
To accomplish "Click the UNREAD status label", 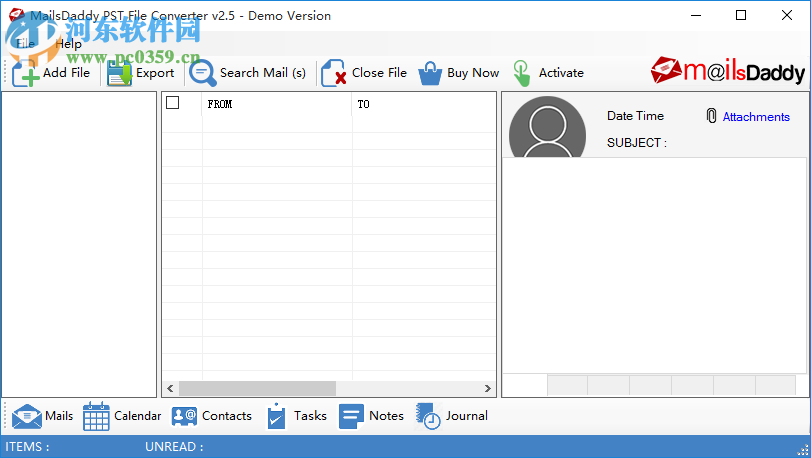I will point(174,447).
